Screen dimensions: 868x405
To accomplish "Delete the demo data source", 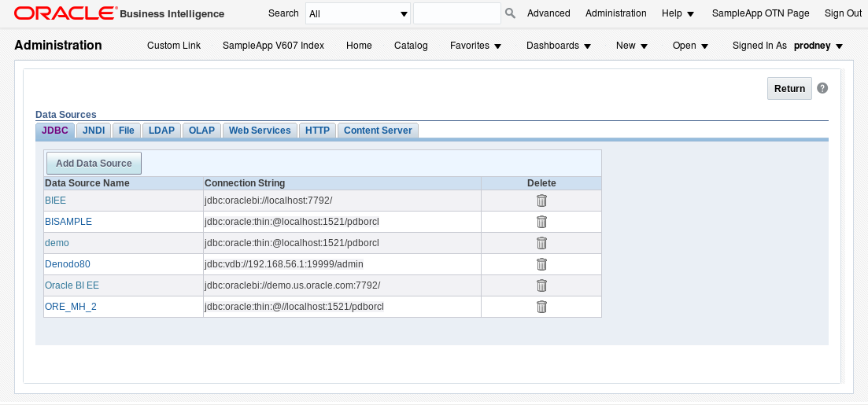I will 541,243.
